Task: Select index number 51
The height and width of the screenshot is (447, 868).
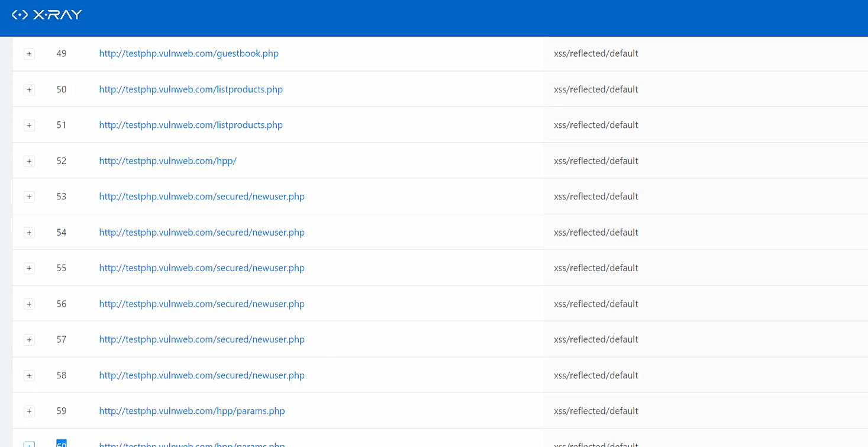Action: coord(62,125)
